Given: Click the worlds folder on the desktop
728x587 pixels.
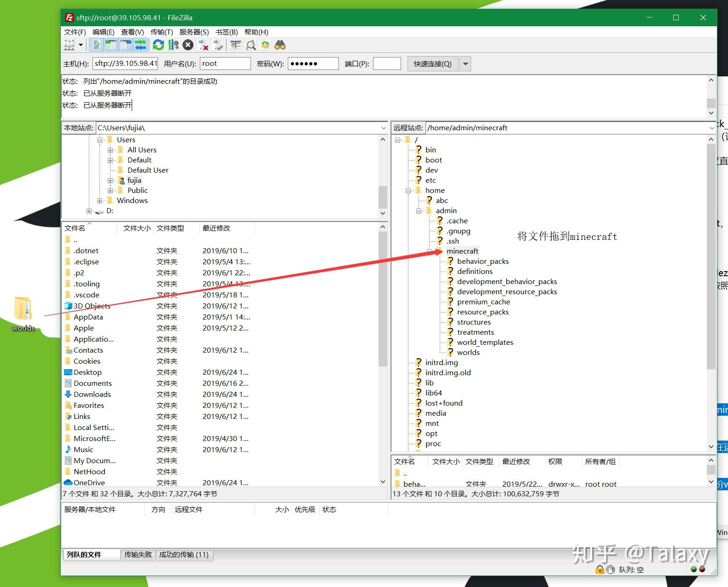Looking at the screenshot, I should (23, 314).
